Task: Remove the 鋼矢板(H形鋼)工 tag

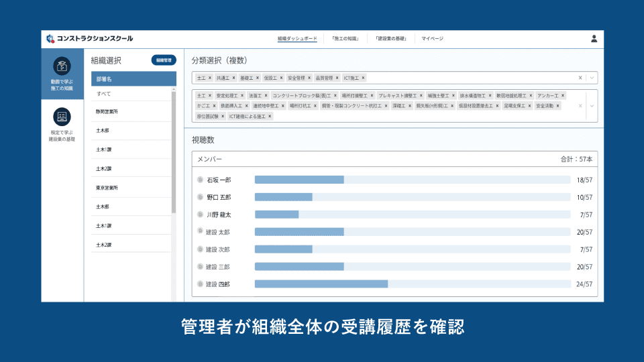Action: click(452, 106)
